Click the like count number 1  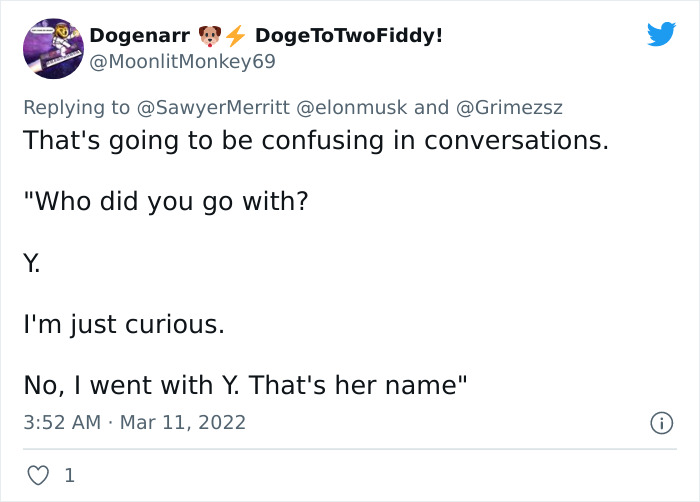[x=69, y=477]
